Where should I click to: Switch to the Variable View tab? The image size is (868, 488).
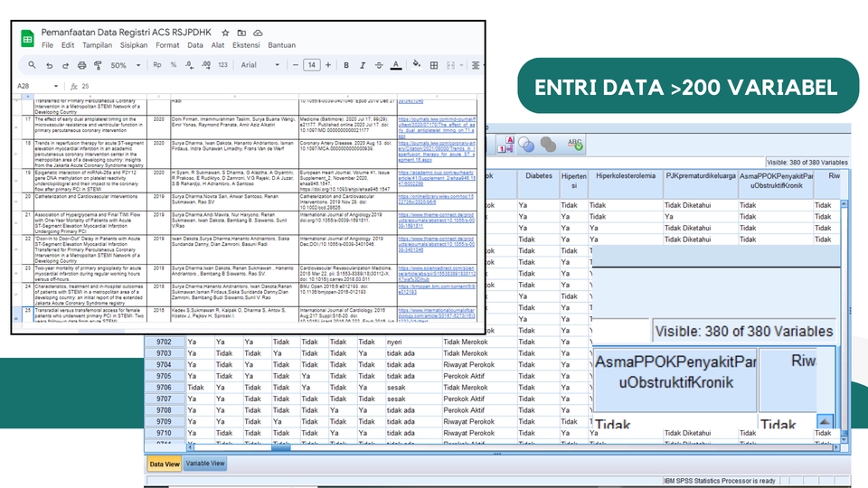click(205, 463)
